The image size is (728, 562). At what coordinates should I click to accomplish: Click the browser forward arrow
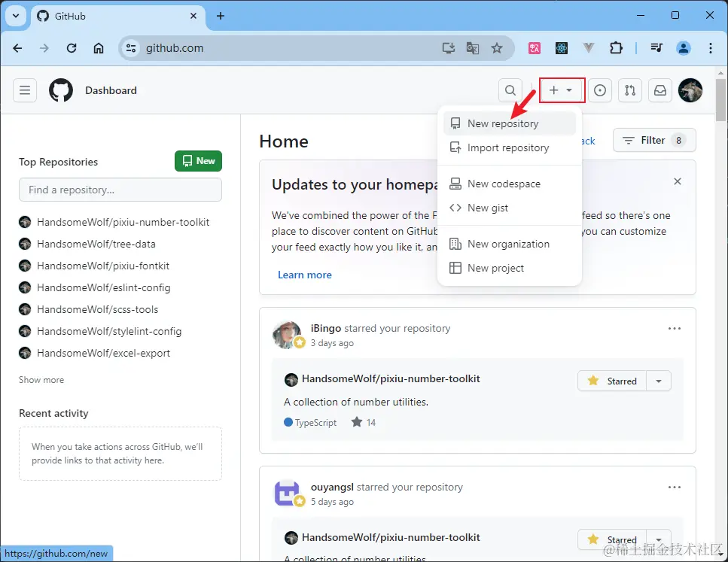[44, 48]
